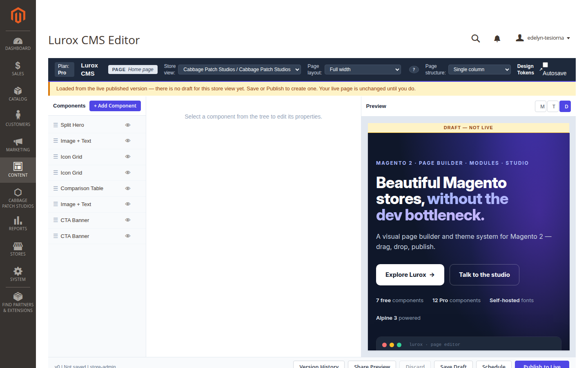Open the notifications bell
This screenshot has width=588, height=368.
(x=497, y=38)
